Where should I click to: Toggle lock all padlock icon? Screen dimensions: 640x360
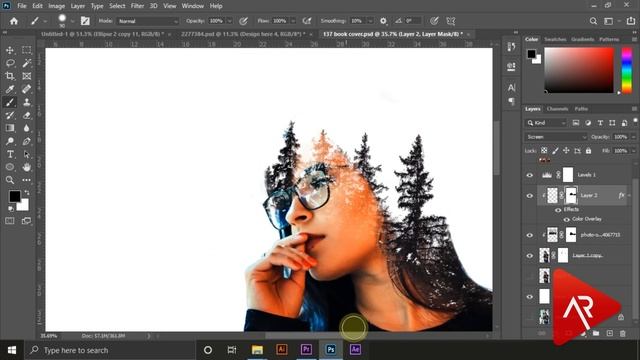[x=588, y=151]
